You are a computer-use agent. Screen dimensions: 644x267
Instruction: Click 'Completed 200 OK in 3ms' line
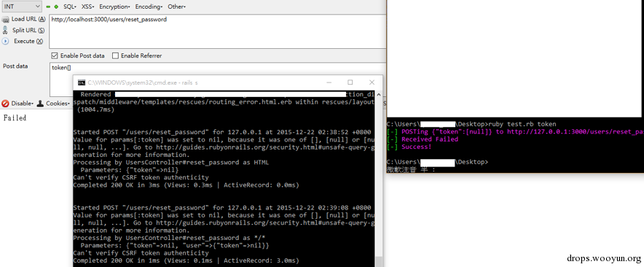pos(186,185)
